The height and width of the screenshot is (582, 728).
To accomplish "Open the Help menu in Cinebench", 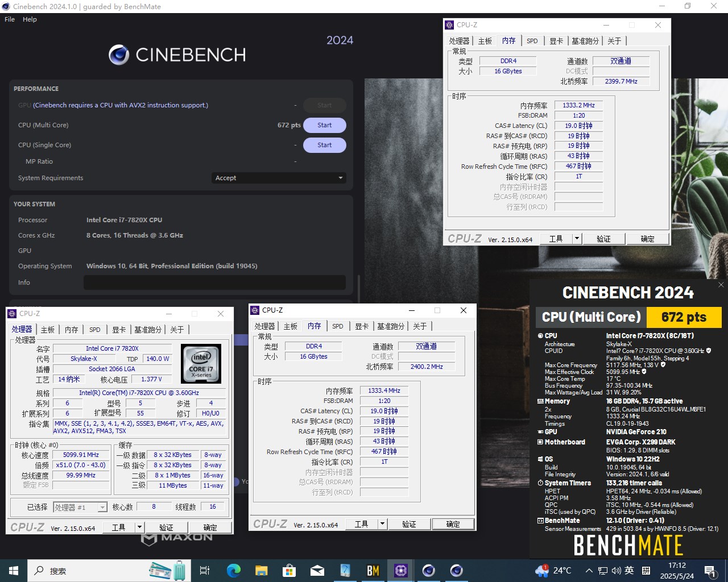I will pyautogui.click(x=30, y=19).
